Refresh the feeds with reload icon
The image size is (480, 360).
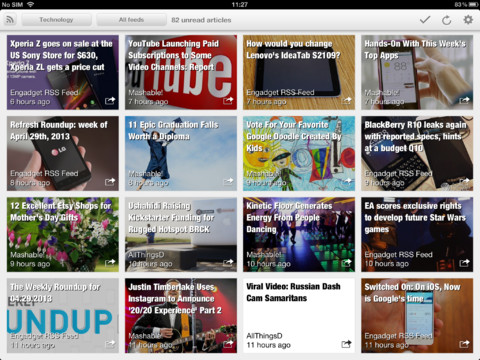coord(446,20)
